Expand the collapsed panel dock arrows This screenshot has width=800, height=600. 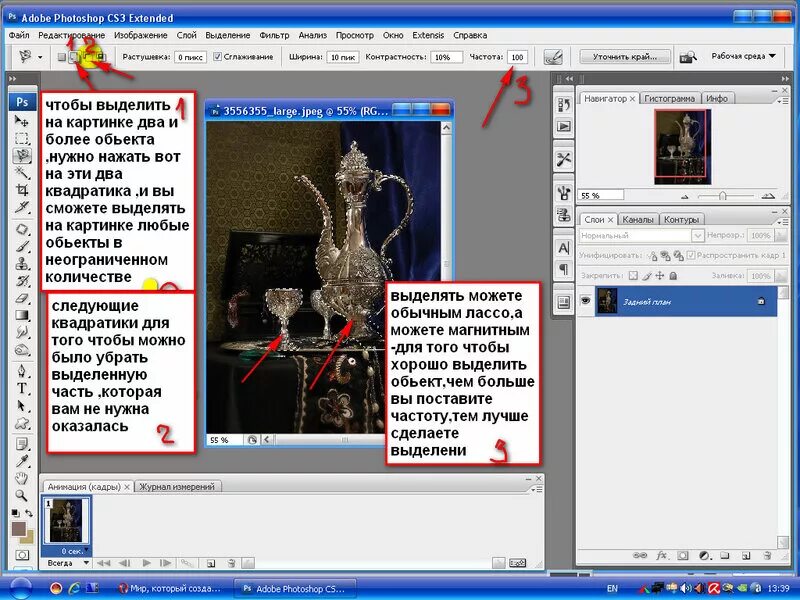[568, 79]
